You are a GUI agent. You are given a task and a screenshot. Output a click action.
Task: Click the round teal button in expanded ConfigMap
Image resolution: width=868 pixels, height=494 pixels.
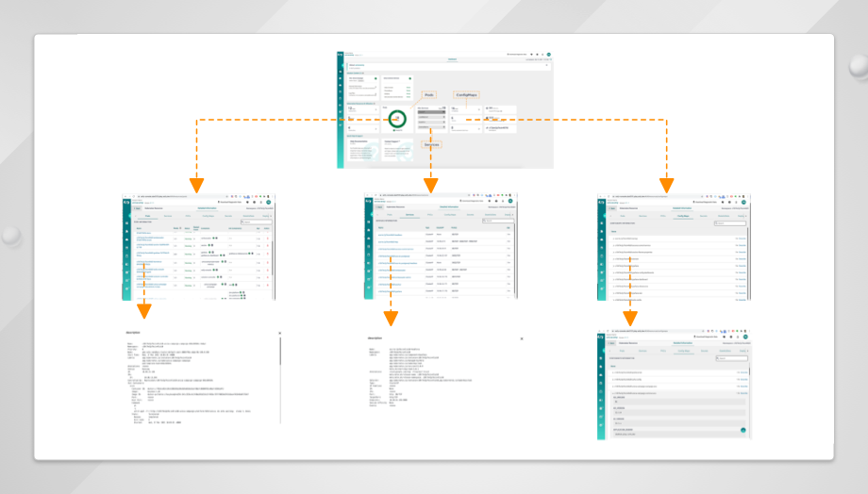pyautogui.click(x=743, y=430)
